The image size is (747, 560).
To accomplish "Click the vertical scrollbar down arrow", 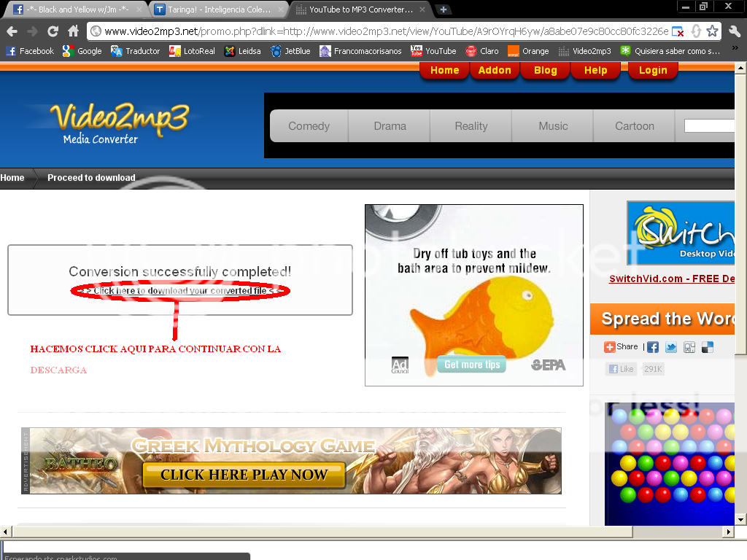I will (x=740, y=519).
